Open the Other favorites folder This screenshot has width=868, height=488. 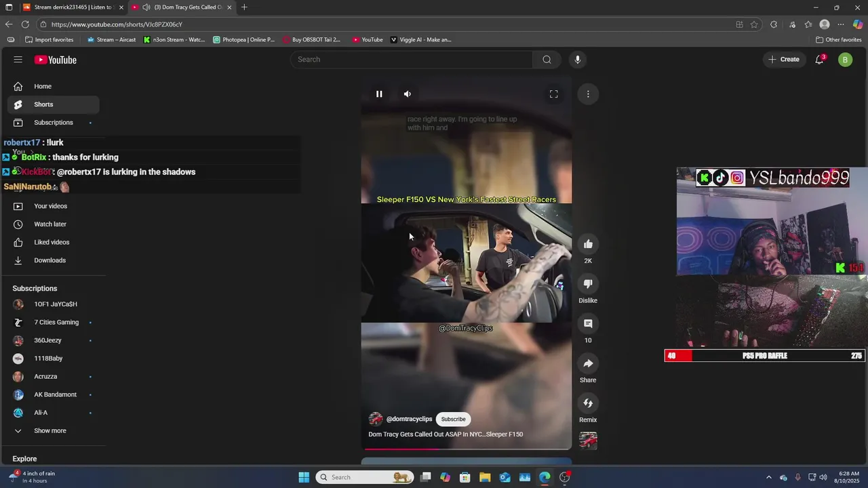(x=839, y=40)
